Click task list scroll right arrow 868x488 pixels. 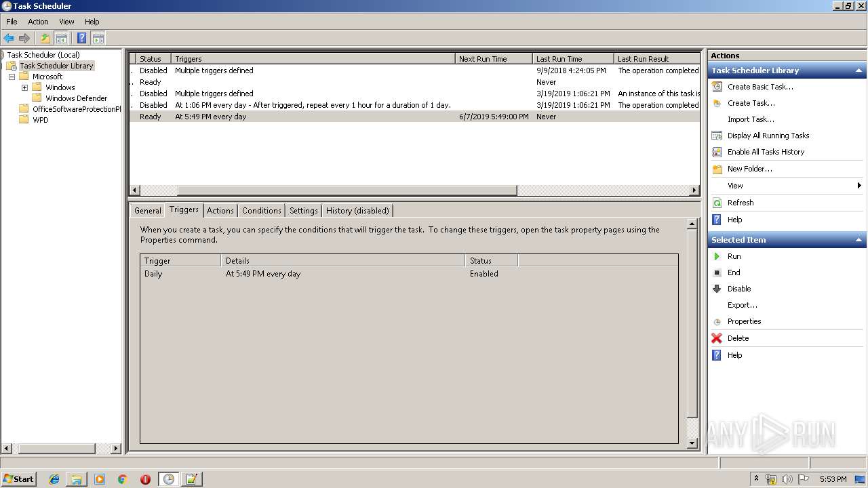pos(694,190)
